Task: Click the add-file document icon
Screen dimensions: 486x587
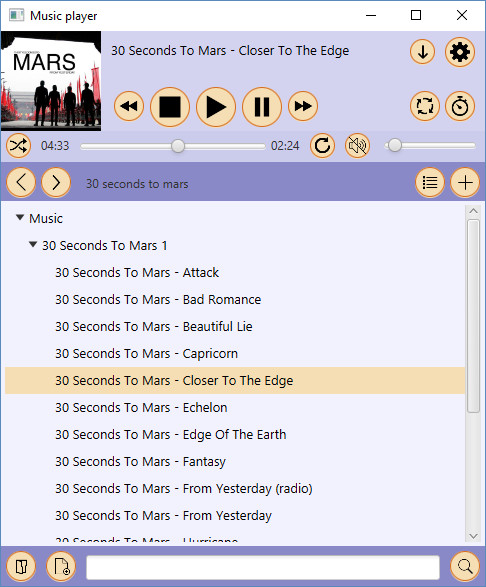Action: [61, 566]
